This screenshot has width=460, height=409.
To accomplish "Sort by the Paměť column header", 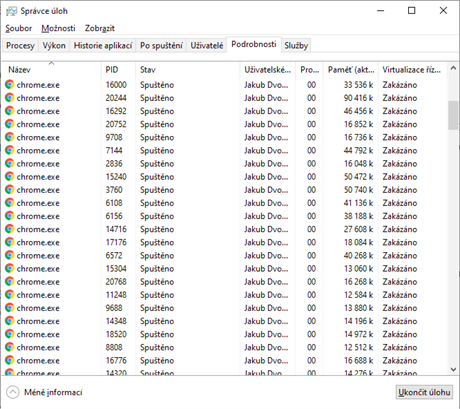I will [350, 69].
